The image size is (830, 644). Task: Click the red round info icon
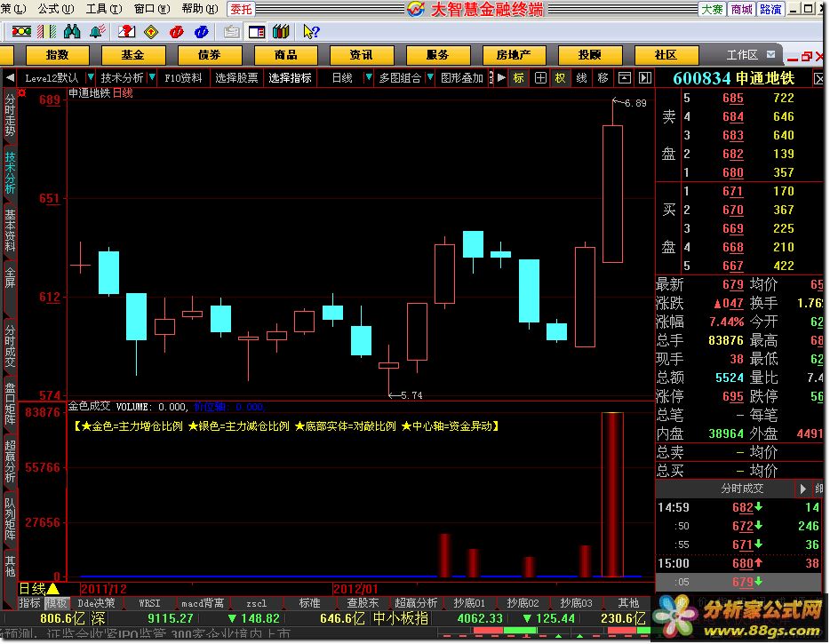point(176,32)
